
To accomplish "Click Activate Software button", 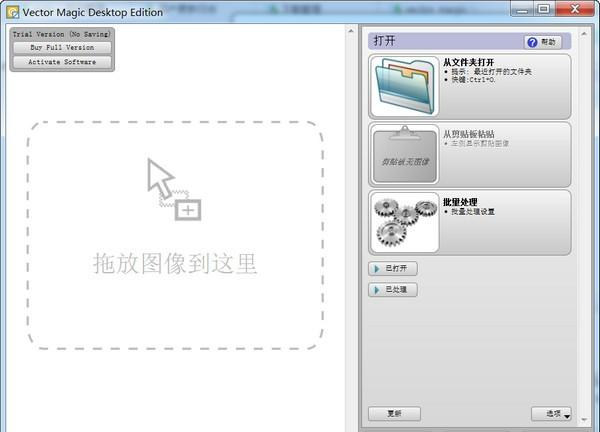I will click(62, 62).
